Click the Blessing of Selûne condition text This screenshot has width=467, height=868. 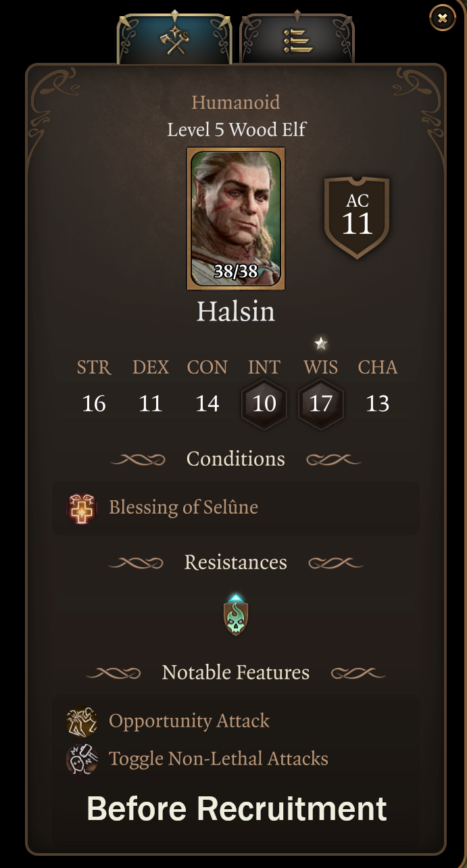(183, 508)
